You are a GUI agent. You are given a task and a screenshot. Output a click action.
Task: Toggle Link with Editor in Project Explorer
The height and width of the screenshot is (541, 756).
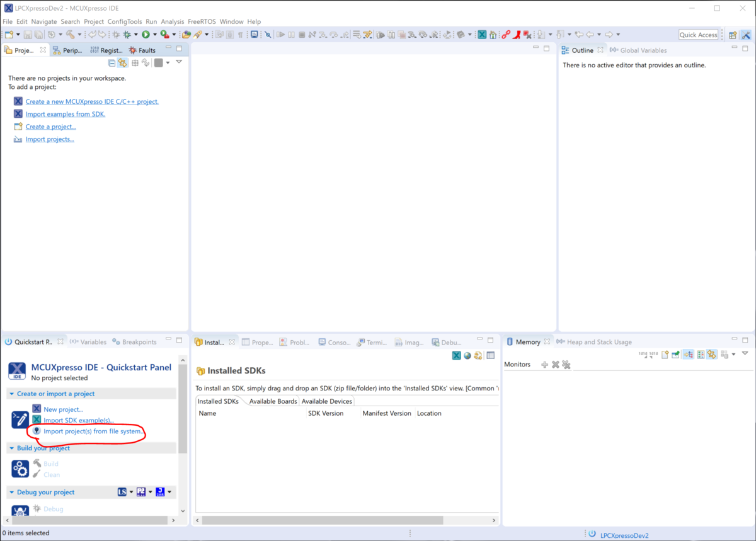[x=122, y=63]
